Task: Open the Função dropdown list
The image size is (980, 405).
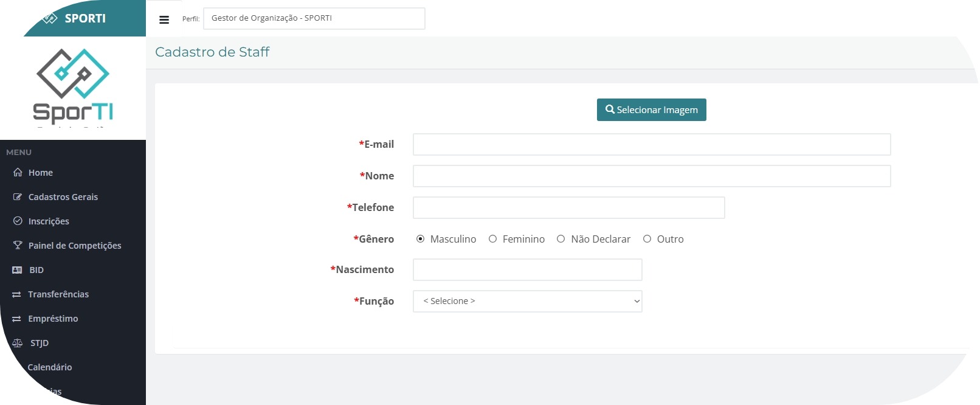Action: pos(527,301)
